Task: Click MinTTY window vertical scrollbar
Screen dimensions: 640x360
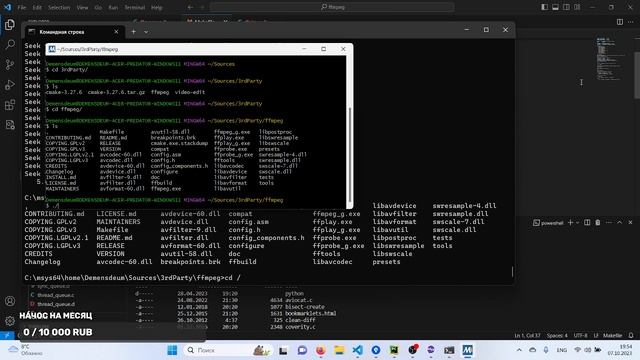Action: pyautogui.click(x=350, y=131)
